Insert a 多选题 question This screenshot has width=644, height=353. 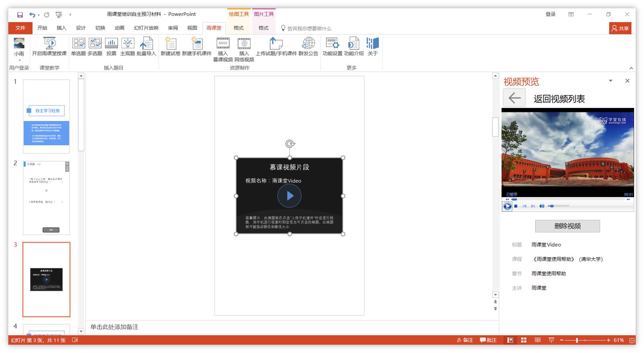coord(95,47)
